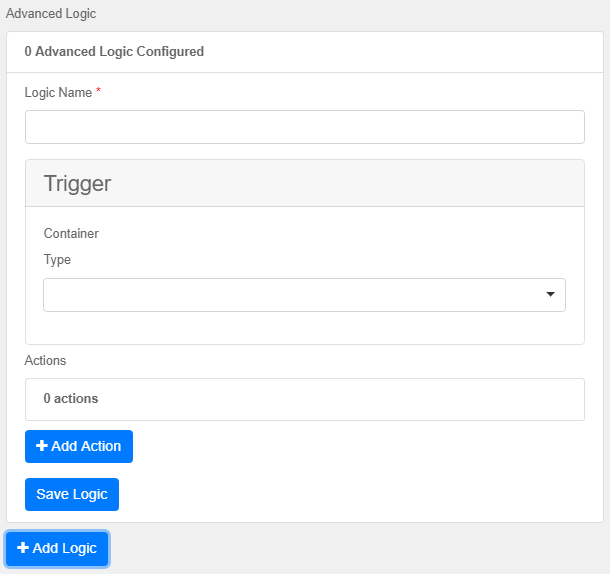Click the 'Add Logic' button text
Screen dimensions: 610x574
tap(65, 548)
